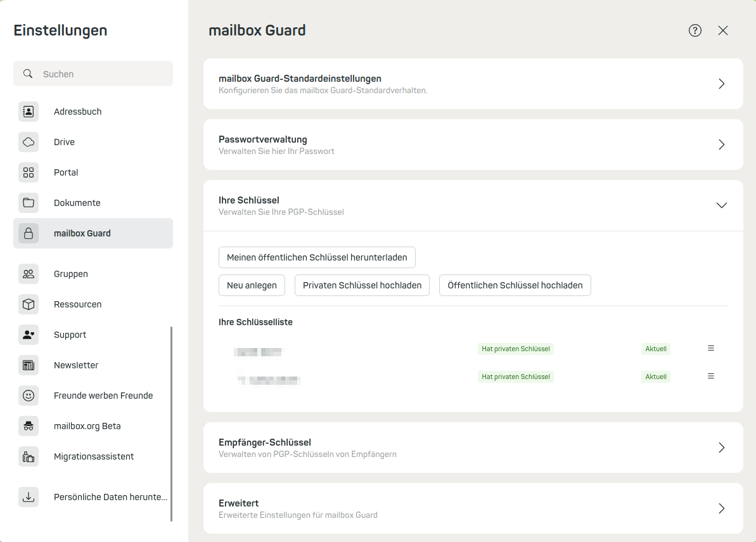Click the Gruppen people icon
The width and height of the screenshot is (756, 542).
coord(29,274)
